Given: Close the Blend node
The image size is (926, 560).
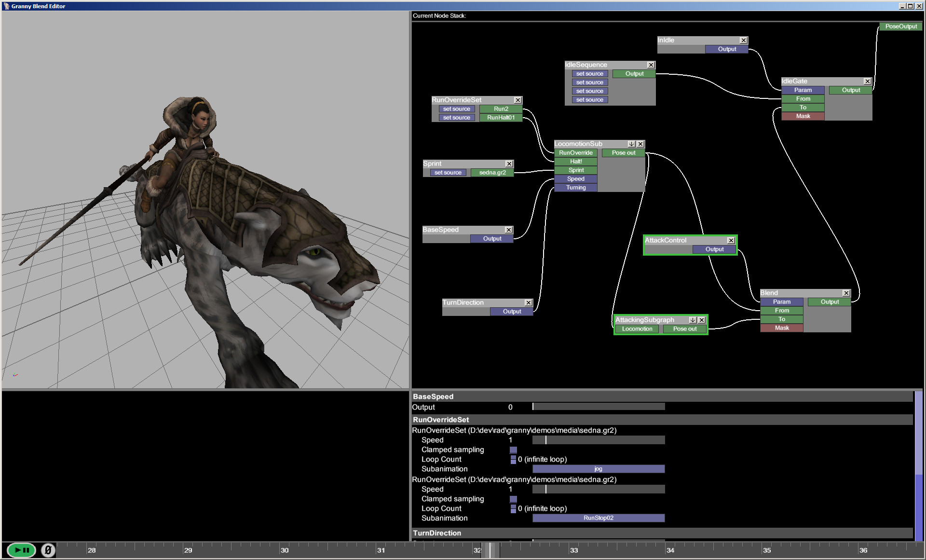Looking at the screenshot, I should click(846, 293).
